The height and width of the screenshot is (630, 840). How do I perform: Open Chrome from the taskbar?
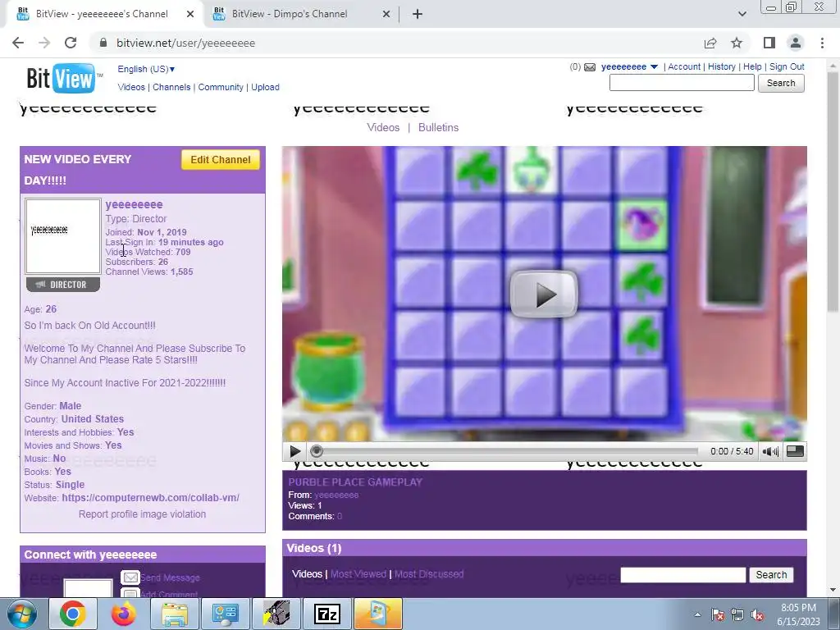[x=73, y=614]
